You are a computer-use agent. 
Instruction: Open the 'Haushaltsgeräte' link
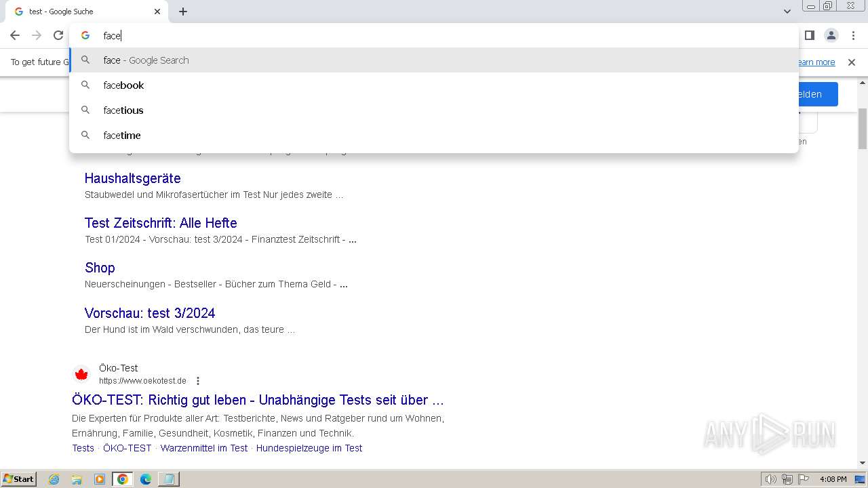[x=133, y=178]
